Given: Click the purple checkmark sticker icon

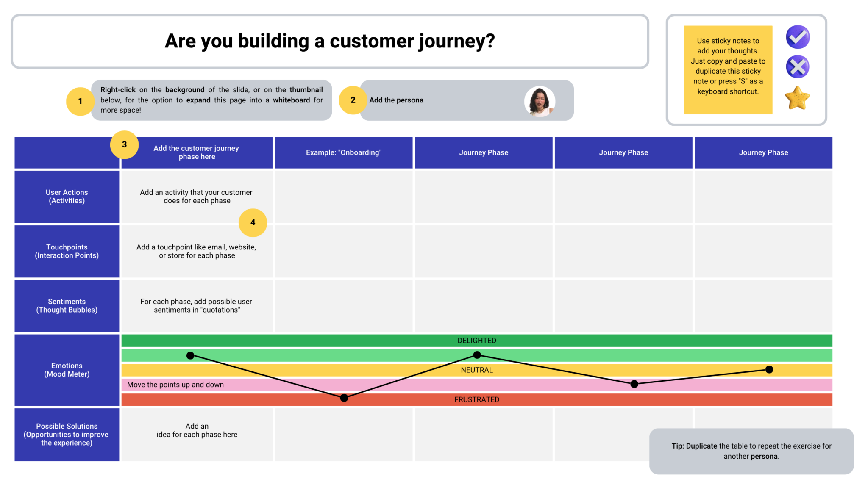Looking at the screenshot, I should coord(798,37).
